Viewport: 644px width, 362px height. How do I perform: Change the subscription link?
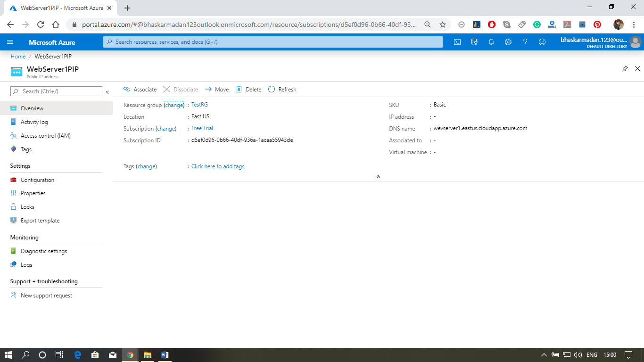pyautogui.click(x=166, y=129)
